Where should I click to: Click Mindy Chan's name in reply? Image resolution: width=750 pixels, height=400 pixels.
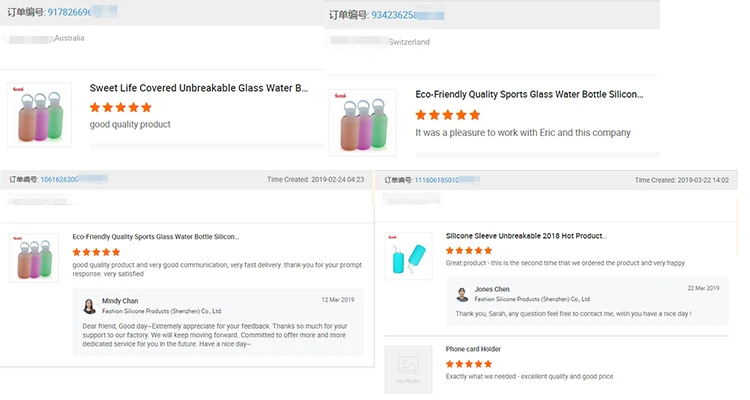[120, 300]
